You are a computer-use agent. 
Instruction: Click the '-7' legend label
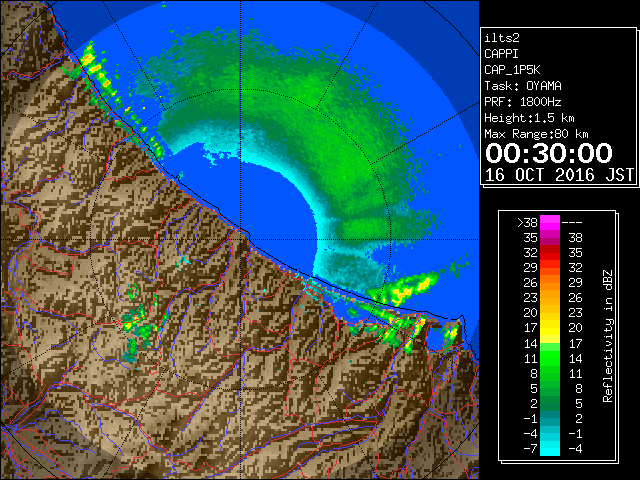click(x=530, y=449)
